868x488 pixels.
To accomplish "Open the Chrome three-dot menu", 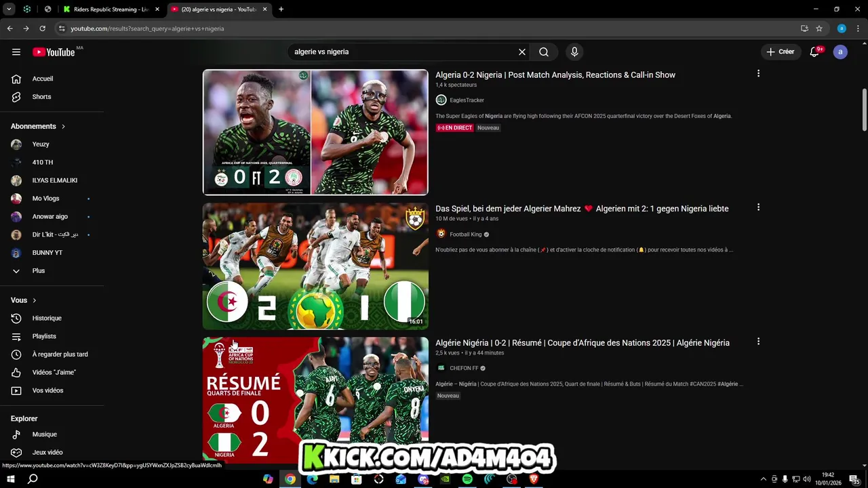I will click(859, 28).
